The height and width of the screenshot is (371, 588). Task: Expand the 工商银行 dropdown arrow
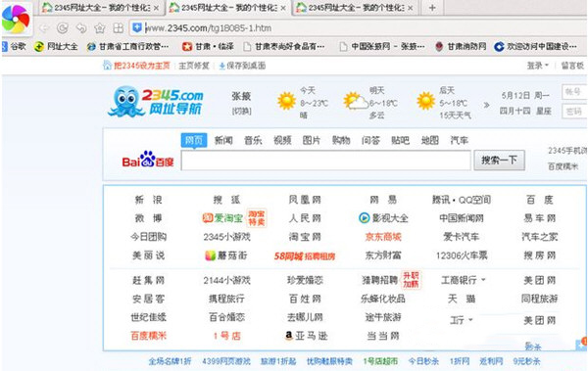483,280
